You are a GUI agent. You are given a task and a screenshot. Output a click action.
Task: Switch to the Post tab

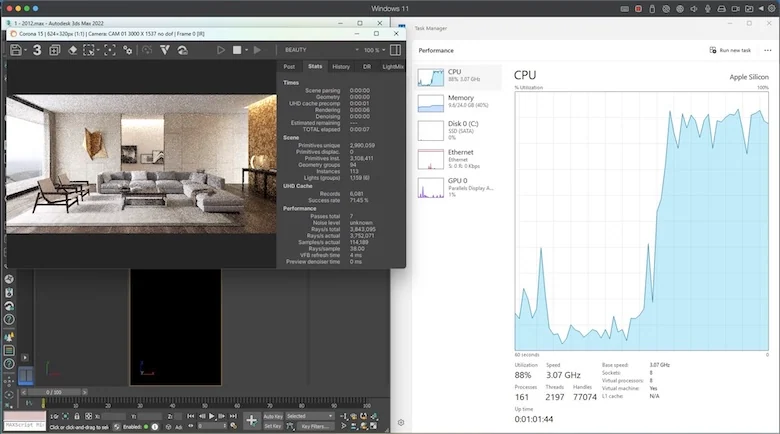(289, 66)
